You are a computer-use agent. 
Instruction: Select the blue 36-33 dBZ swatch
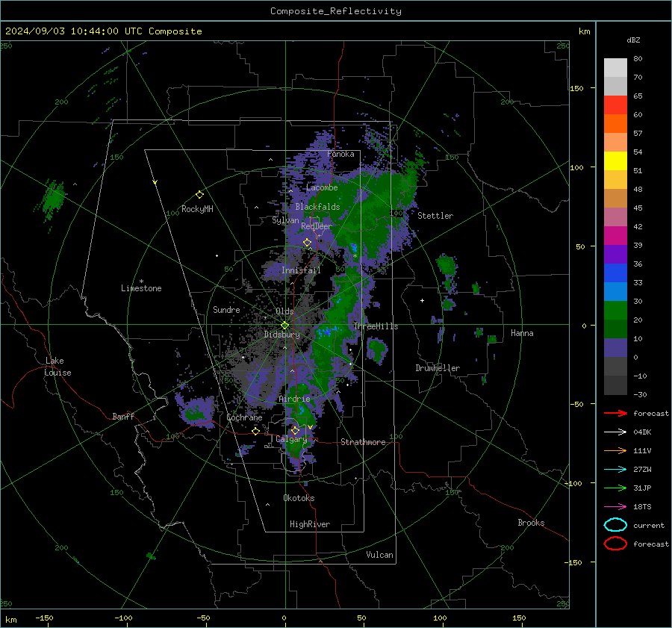(x=615, y=273)
